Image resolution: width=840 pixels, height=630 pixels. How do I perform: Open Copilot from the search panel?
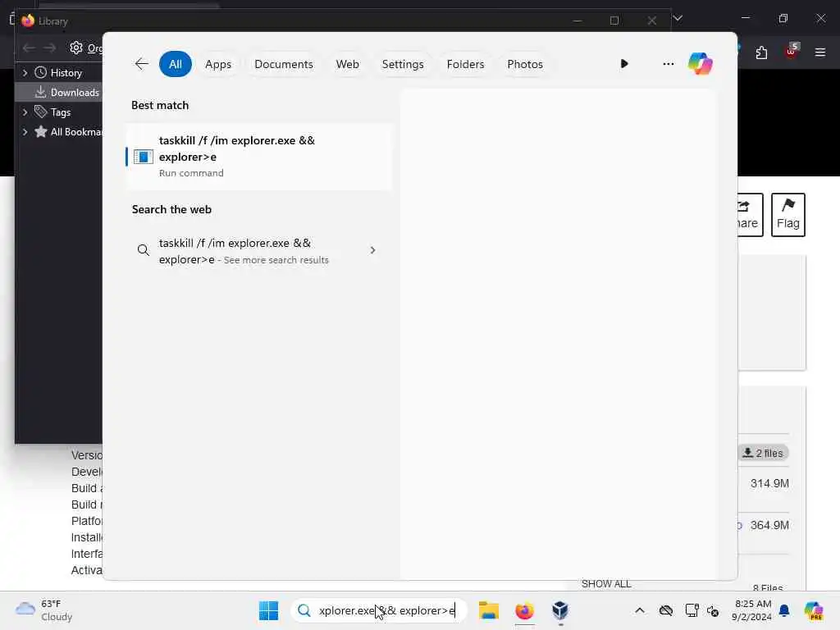pos(701,64)
